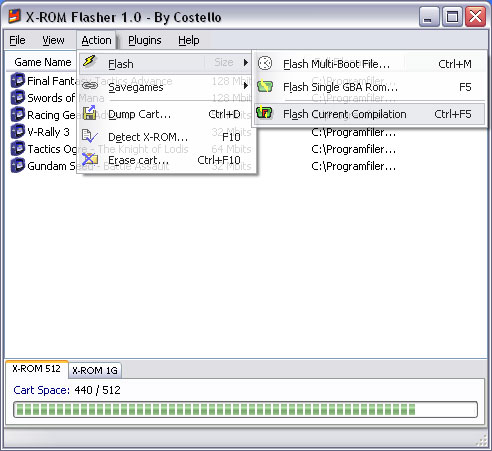Switch to the X-ROM 1G tab
This screenshot has height=451, width=492.
95,370
